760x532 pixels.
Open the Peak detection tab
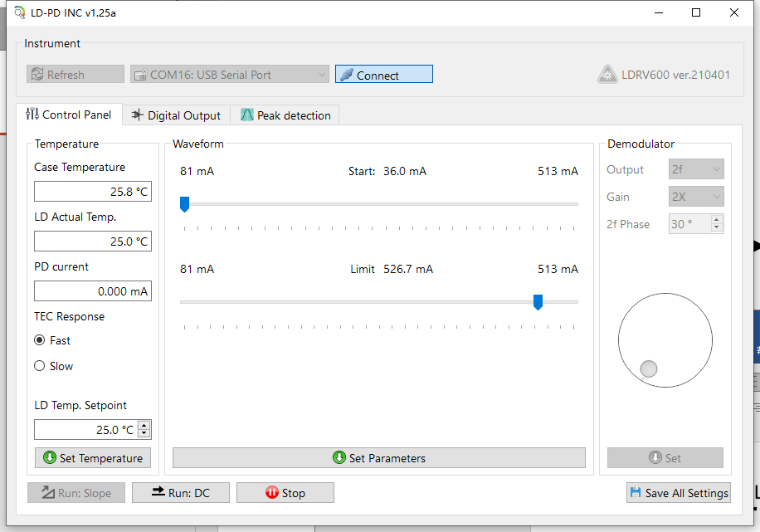(x=285, y=115)
